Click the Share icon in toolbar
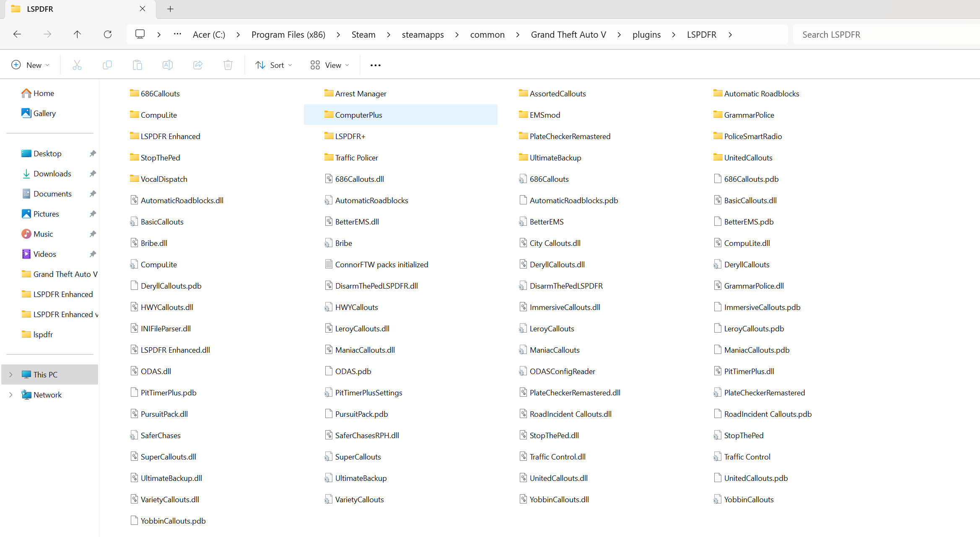980x537 pixels. [198, 65]
